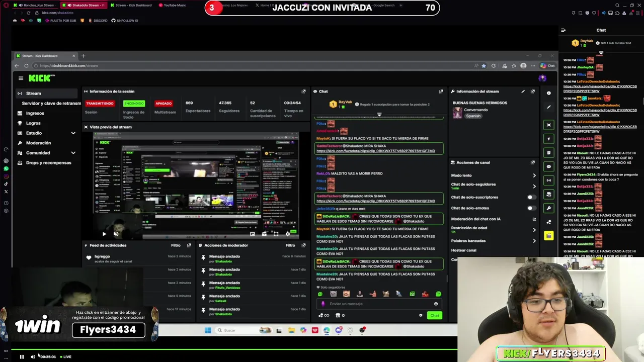Pop out the Acciones de moderador panel
This screenshot has height=362, width=644.
click(x=303, y=245)
